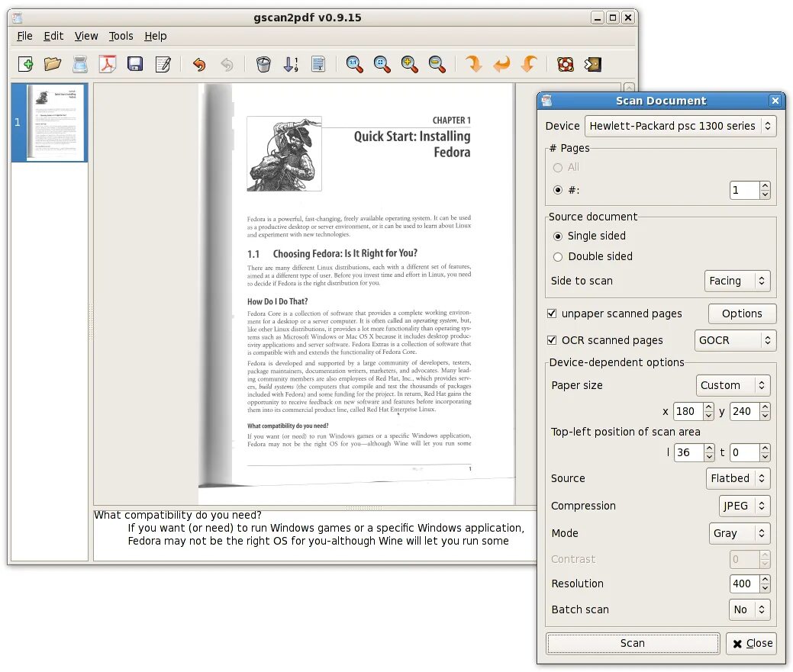
Task: Open the Compression 'JPEG' dropdown
Action: (744, 506)
